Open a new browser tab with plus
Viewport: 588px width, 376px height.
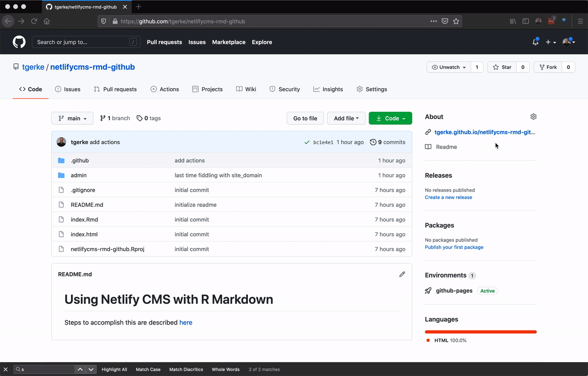tap(138, 7)
